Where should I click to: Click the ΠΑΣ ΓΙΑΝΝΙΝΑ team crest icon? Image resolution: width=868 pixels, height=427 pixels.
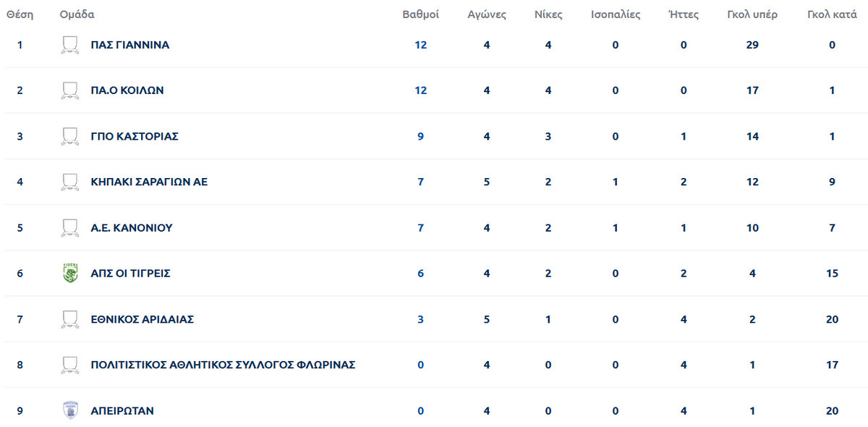[70, 45]
